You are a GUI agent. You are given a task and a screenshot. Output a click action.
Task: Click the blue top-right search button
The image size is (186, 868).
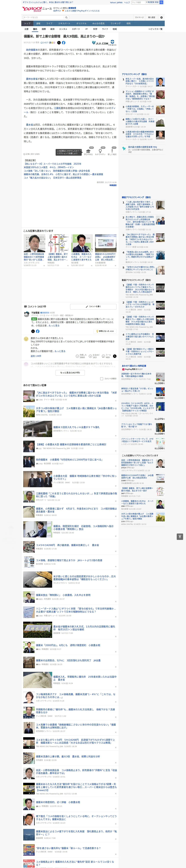pyautogui.click(x=161, y=2)
